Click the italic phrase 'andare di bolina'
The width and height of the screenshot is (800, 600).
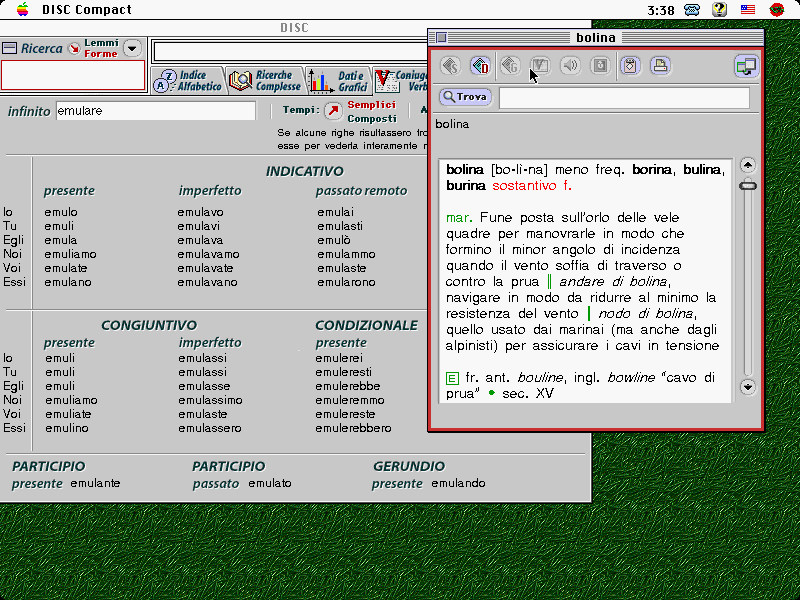click(x=613, y=282)
